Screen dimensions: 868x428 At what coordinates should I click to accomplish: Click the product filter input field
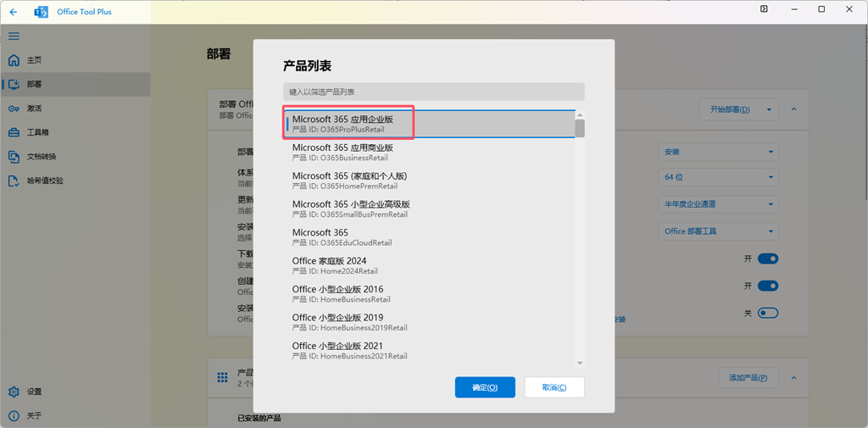tap(433, 92)
